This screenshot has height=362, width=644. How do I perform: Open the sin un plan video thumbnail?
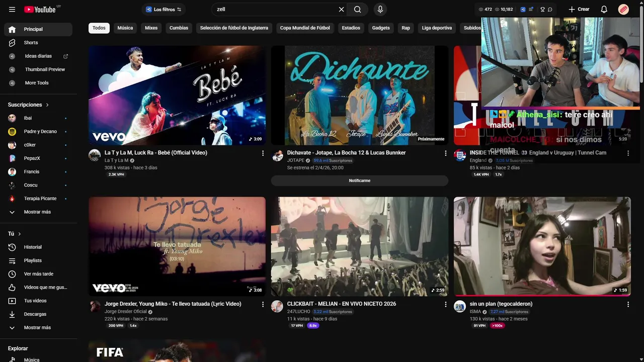542,246
